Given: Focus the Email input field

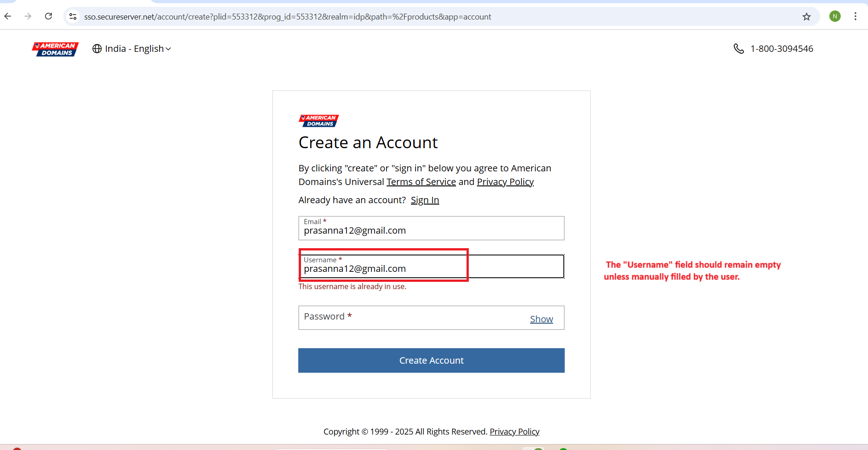Looking at the screenshot, I should coord(431,231).
